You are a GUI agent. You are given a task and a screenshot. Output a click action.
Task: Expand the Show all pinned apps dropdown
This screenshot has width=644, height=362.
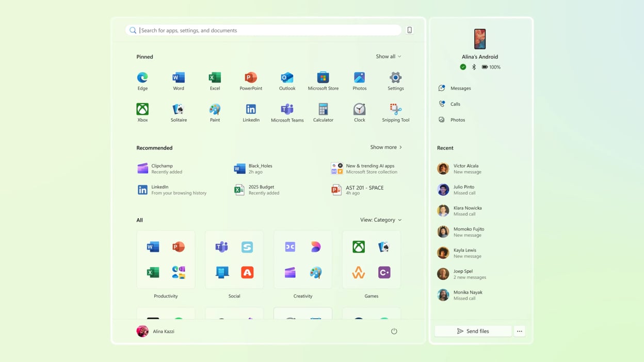388,57
